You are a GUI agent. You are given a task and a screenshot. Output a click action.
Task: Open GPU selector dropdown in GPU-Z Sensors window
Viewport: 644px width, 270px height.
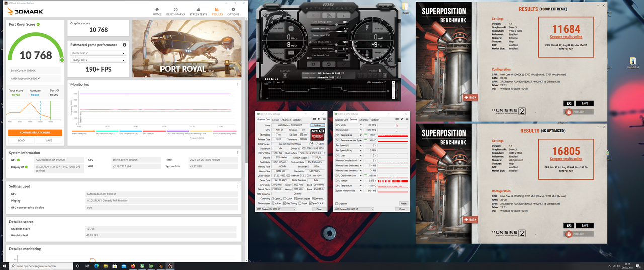tap(354, 209)
